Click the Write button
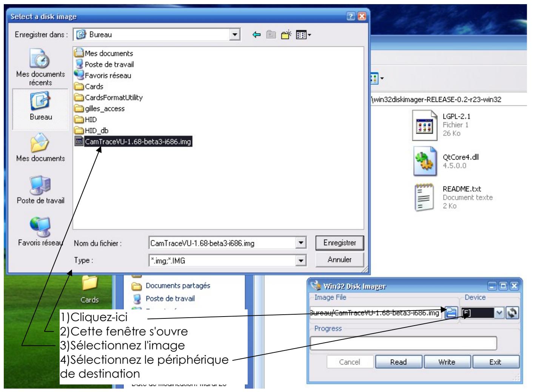The image size is (533, 392). pos(447,362)
